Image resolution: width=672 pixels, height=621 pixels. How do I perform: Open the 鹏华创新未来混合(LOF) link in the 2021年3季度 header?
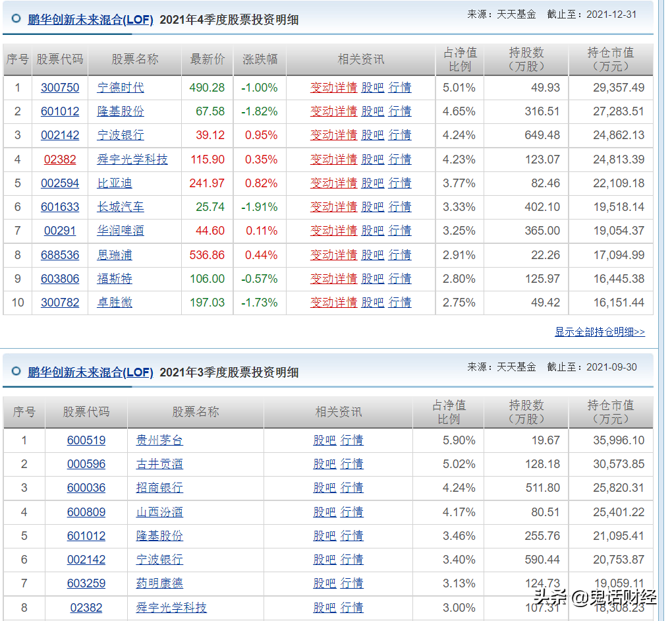(x=90, y=372)
